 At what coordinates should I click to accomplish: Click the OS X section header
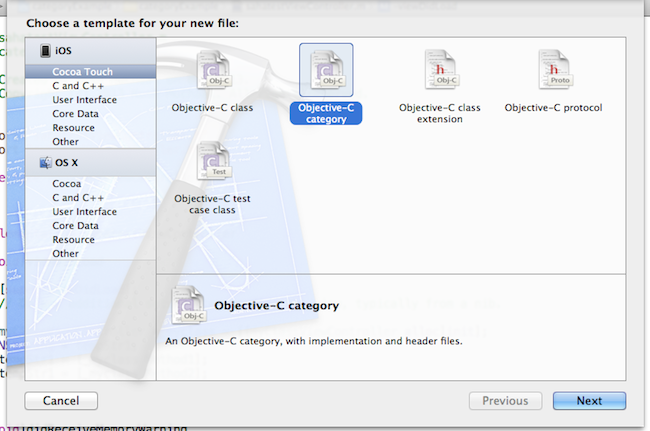tap(90, 163)
